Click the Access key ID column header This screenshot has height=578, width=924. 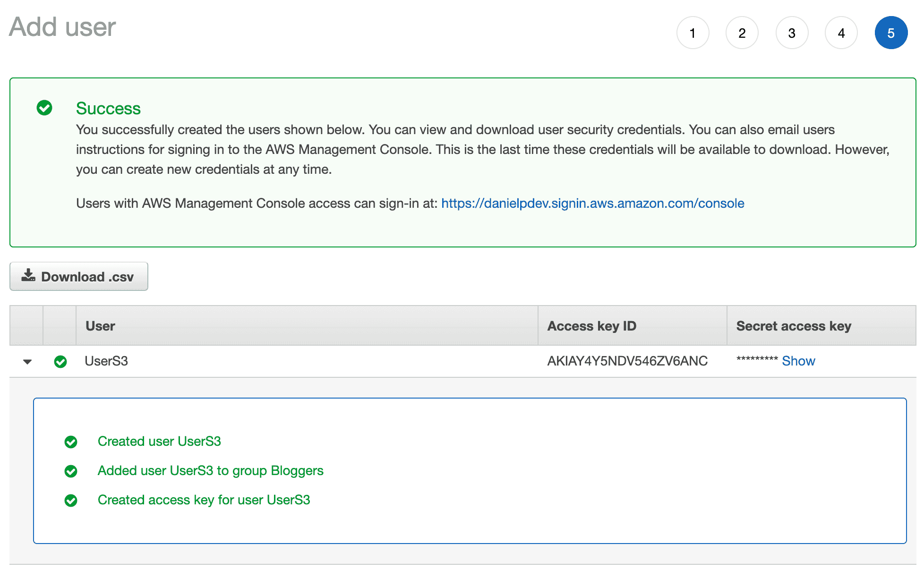tap(633, 326)
